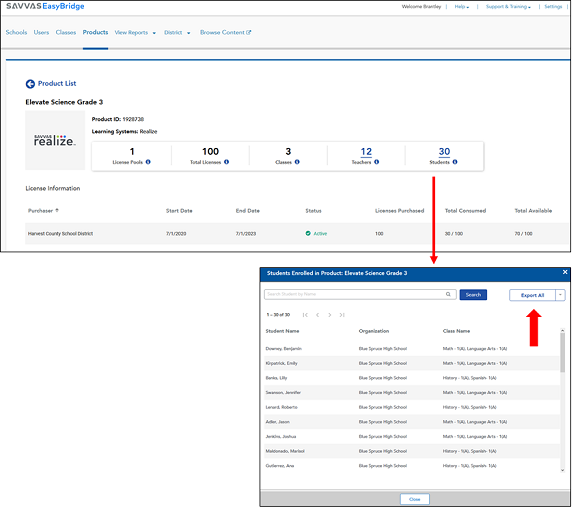This screenshot has height=508, width=580.
Task: Open the Users tab
Action: pos(41,32)
